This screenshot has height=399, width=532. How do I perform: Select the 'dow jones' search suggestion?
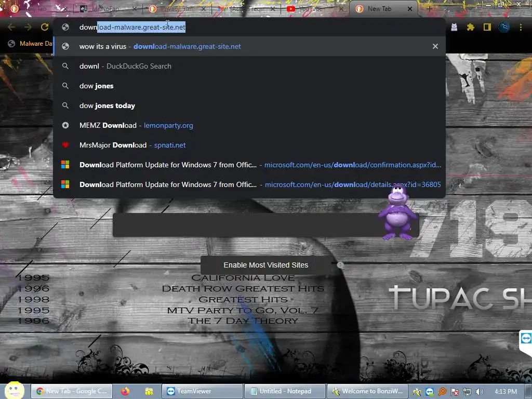tap(249, 86)
